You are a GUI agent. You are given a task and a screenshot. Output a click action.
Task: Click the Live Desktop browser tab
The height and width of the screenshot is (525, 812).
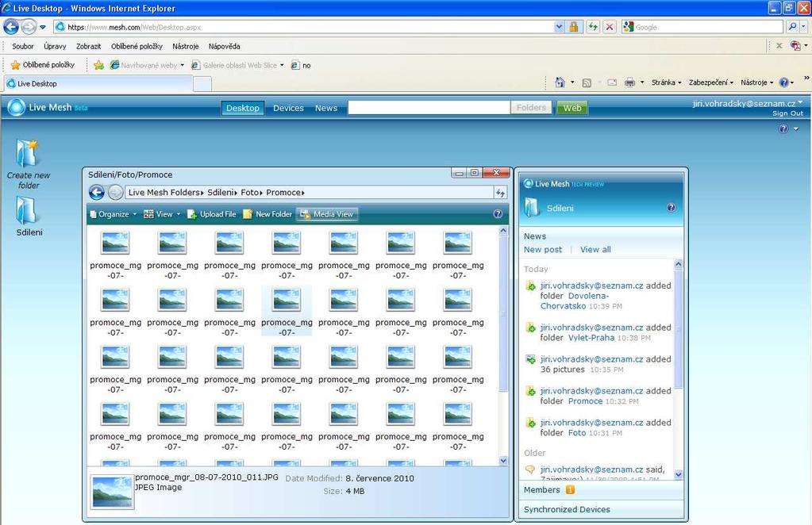(x=98, y=83)
